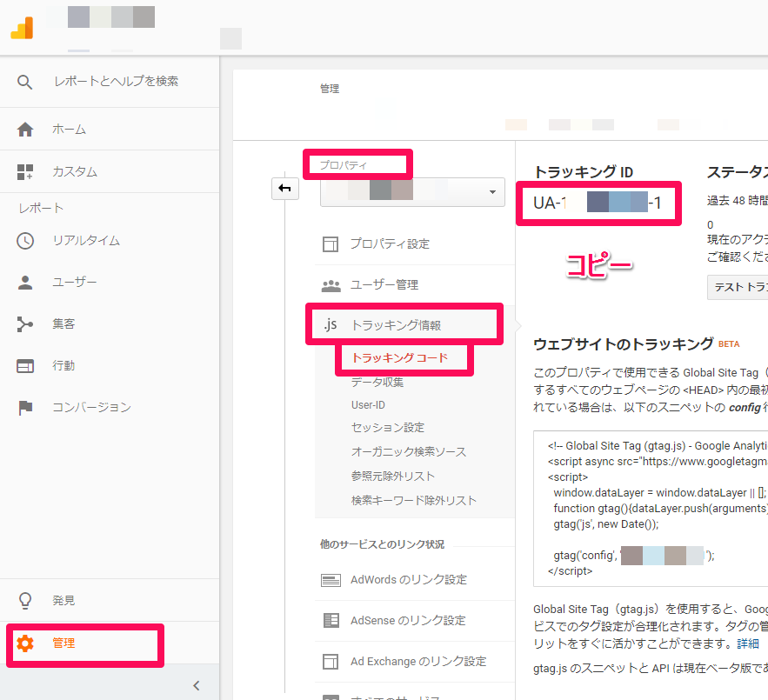Click the Realtime clock icon
This screenshot has height=700, width=768.
point(25,241)
